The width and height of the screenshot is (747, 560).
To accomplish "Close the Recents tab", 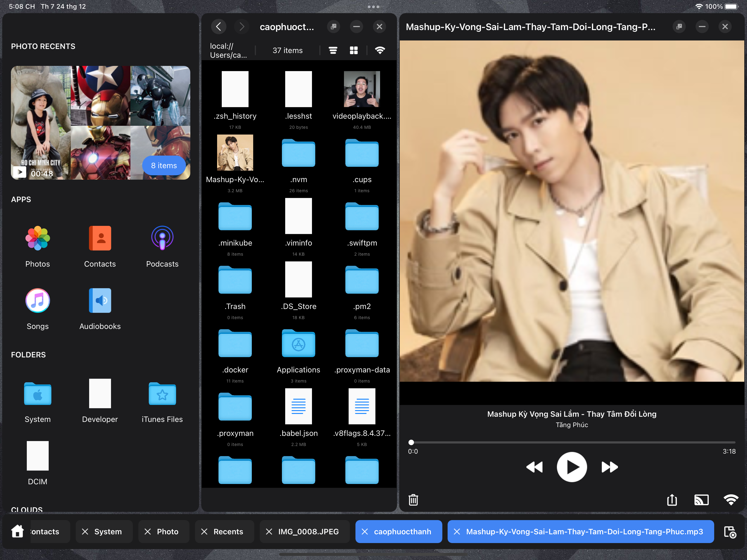I will (x=204, y=532).
